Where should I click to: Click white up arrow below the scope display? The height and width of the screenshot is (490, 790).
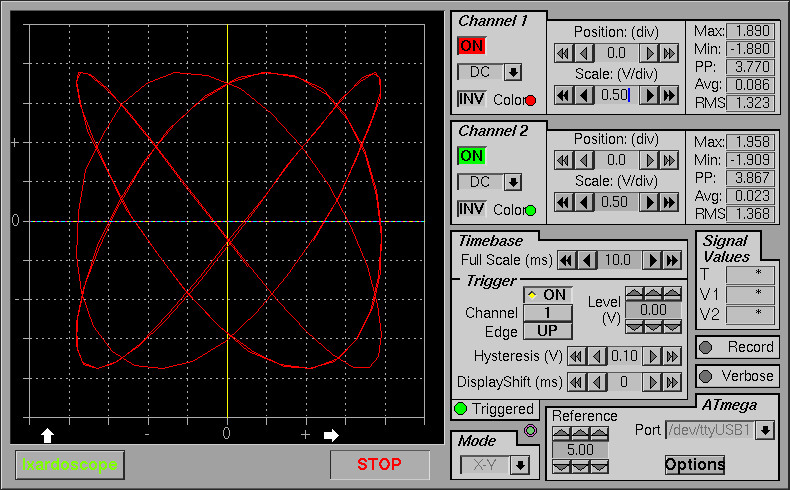[x=47, y=435]
